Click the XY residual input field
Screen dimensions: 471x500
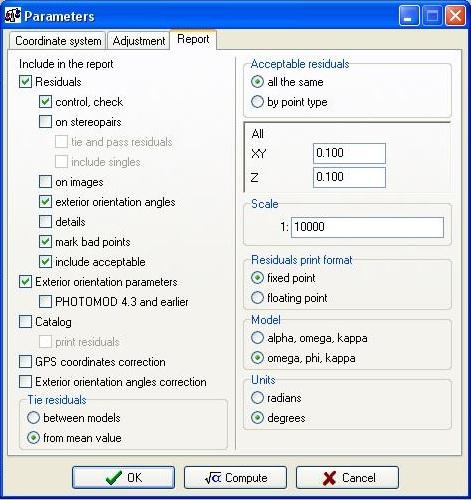pyautogui.click(x=349, y=153)
